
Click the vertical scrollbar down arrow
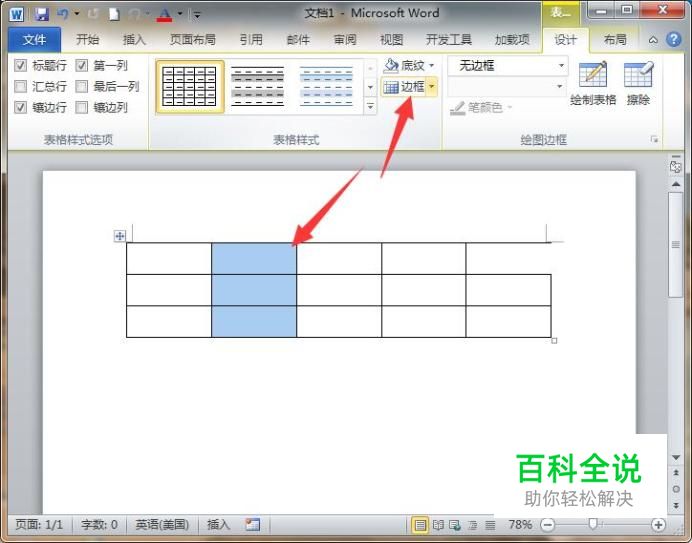[676, 458]
